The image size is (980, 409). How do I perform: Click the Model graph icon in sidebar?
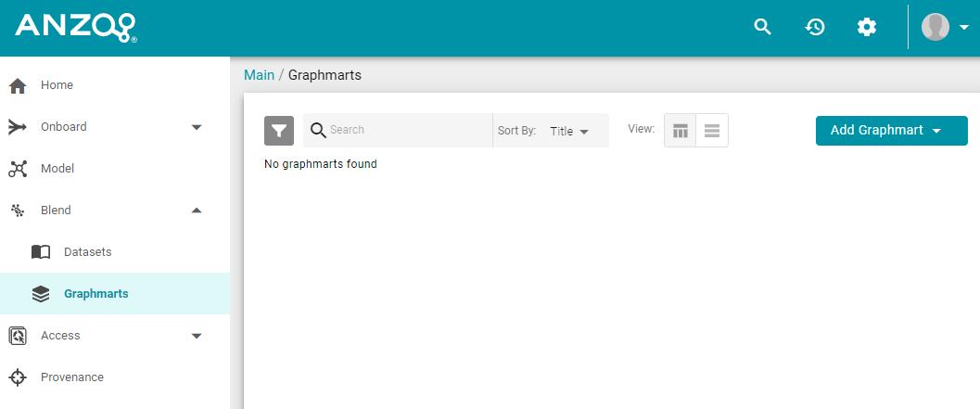coord(18,169)
